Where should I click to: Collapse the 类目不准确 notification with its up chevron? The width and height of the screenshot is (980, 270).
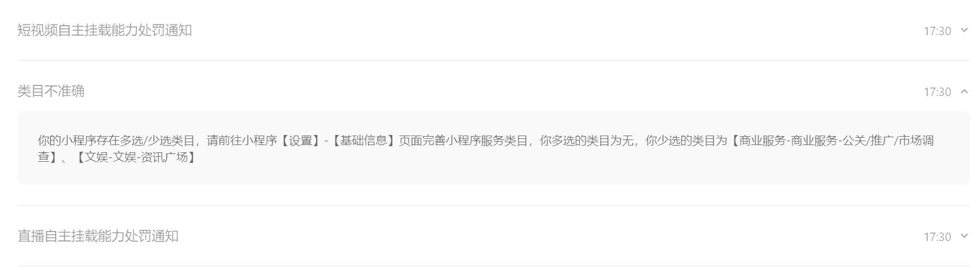tap(964, 91)
